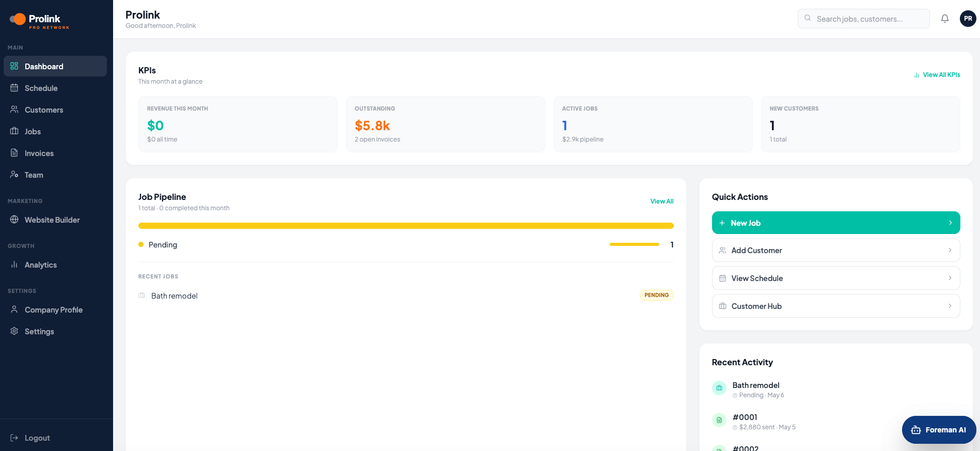Screen dimensions: 980x451
Task: Click the View Schedule chevron arrow
Action: [x=950, y=278]
